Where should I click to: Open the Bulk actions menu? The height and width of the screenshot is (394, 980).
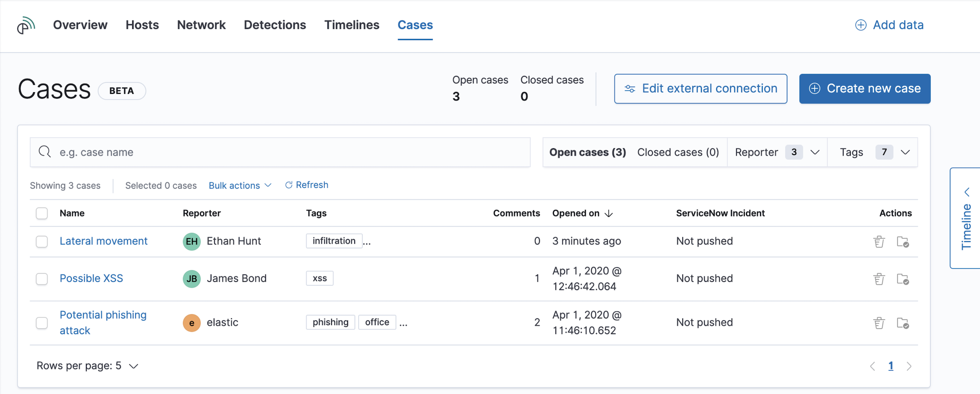click(239, 185)
